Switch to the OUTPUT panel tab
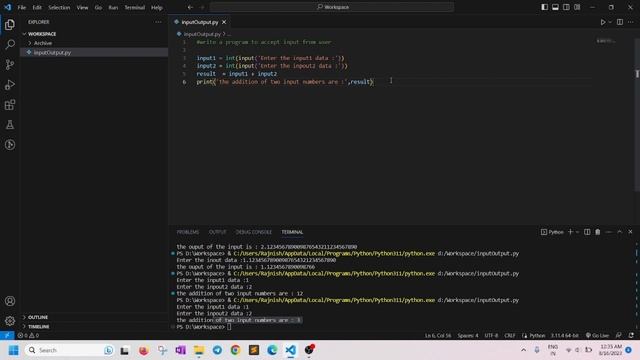 click(x=218, y=232)
